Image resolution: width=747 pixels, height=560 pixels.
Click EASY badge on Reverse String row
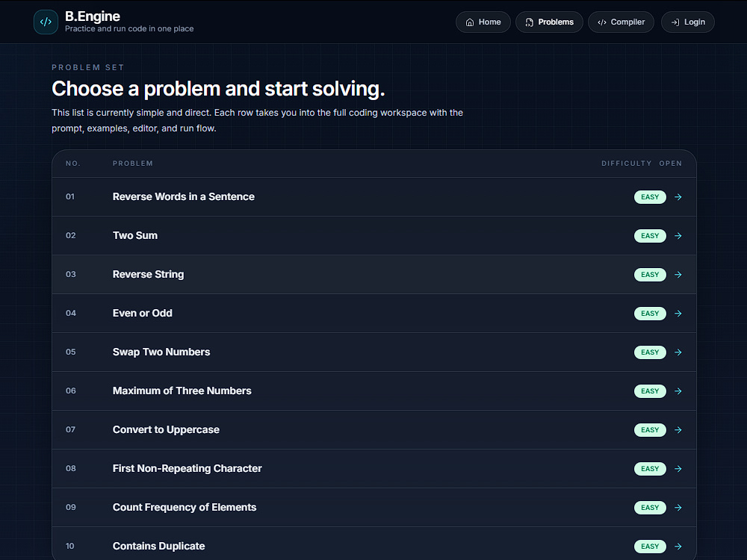click(x=650, y=275)
